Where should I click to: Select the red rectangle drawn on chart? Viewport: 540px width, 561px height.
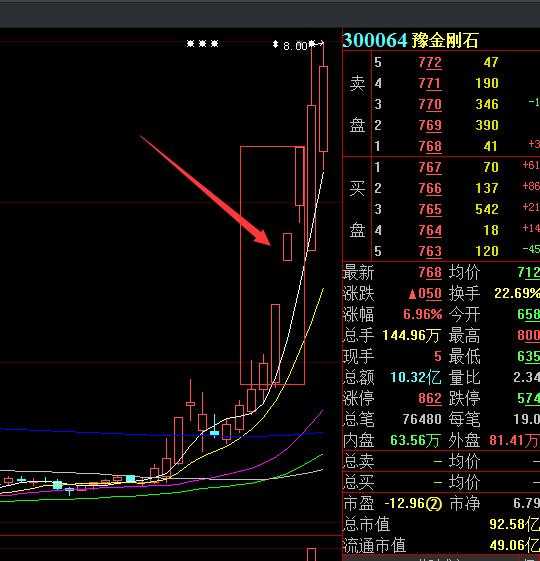[x=272, y=265]
